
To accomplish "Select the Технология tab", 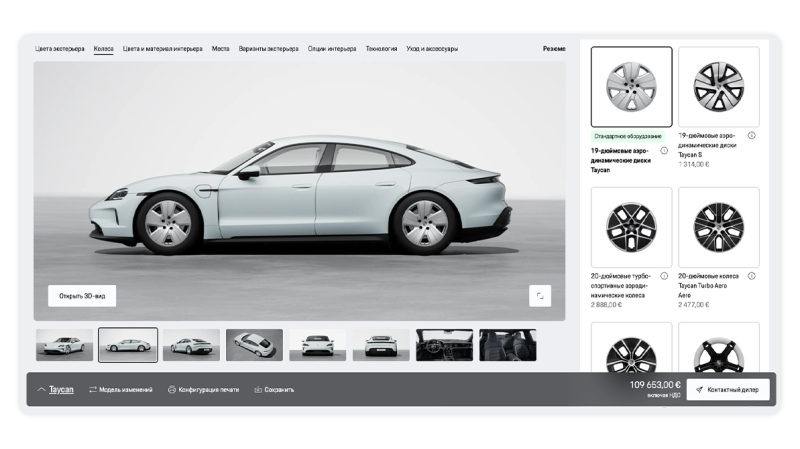I will 381,49.
